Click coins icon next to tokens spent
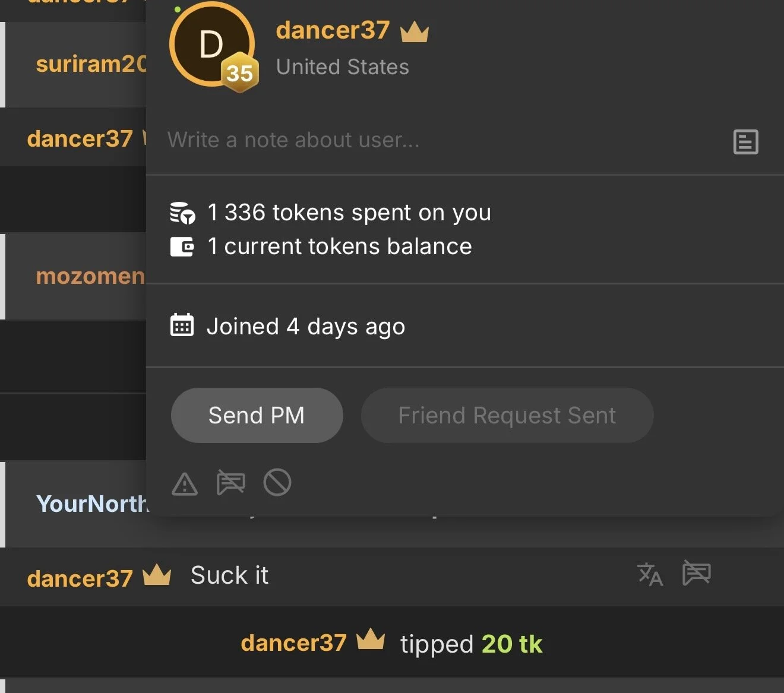Viewport: 784px width, 693px height. click(x=182, y=213)
